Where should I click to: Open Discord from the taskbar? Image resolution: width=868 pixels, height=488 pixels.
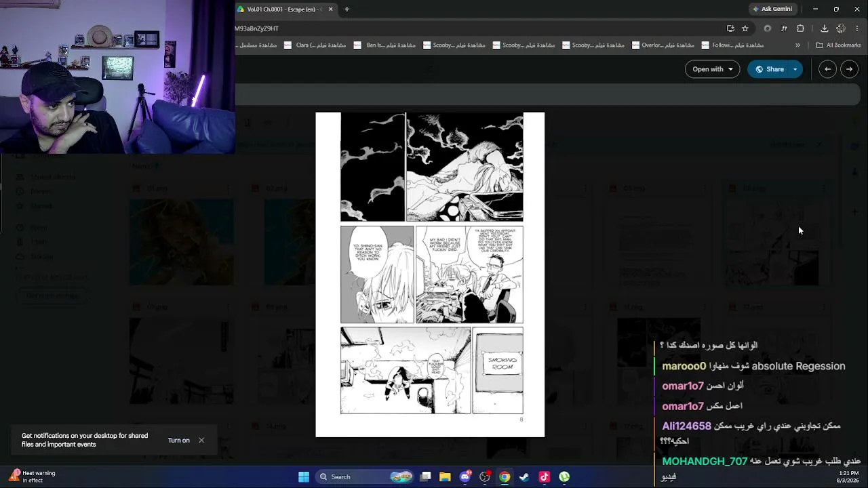pos(465,476)
